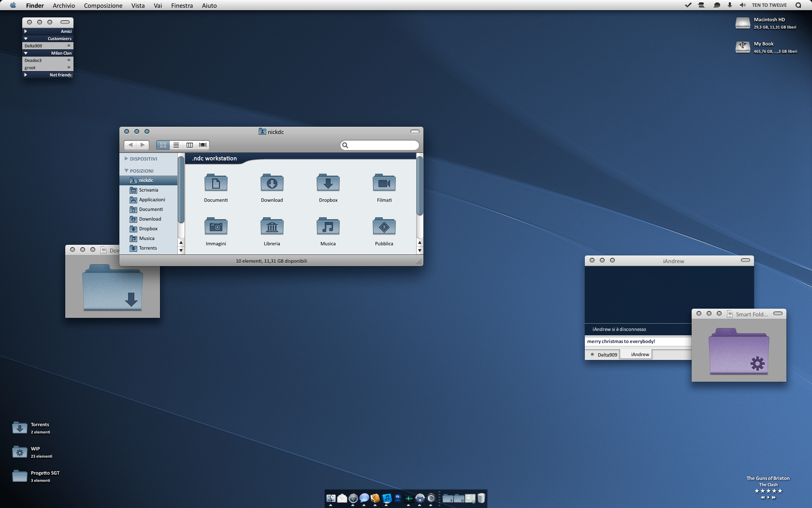This screenshot has width=812, height=508.
Task: Open the Musica folder icon in main pane
Action: [x=328, y=226]
